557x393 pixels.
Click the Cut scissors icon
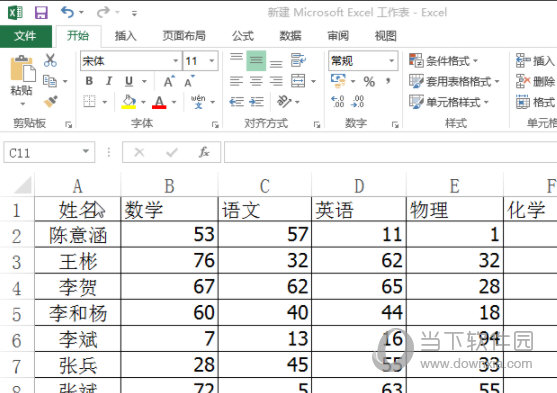click(50, 60)
